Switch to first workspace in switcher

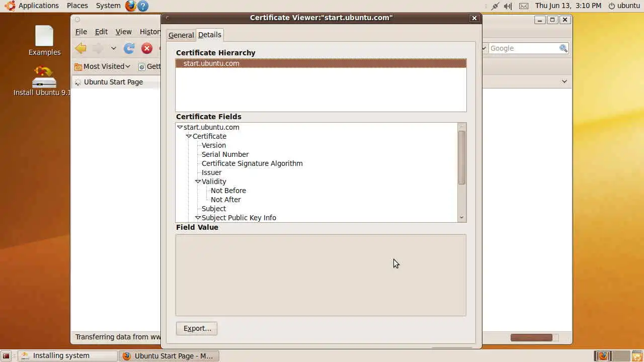click(602, 356)
